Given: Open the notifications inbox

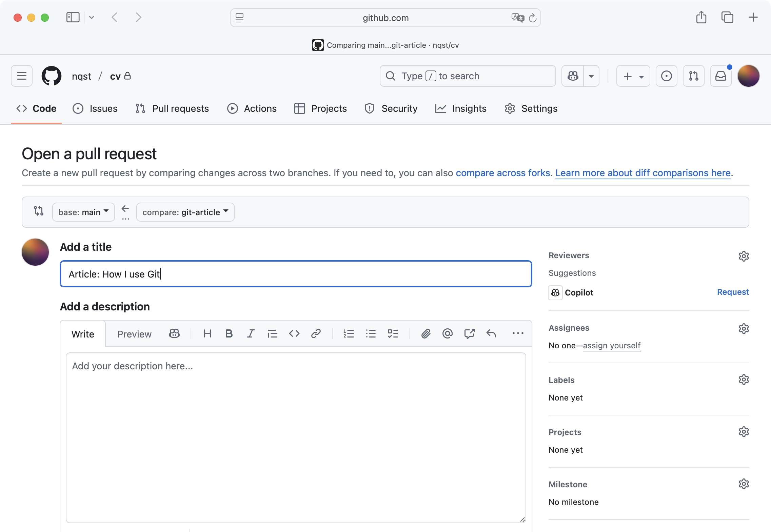Looking at the screenshot, I should [720, 76].
